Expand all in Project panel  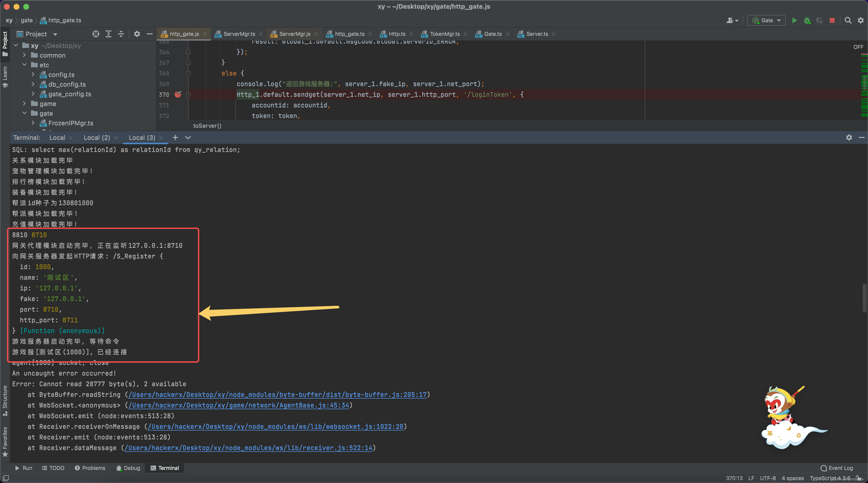tap(108, 34)
